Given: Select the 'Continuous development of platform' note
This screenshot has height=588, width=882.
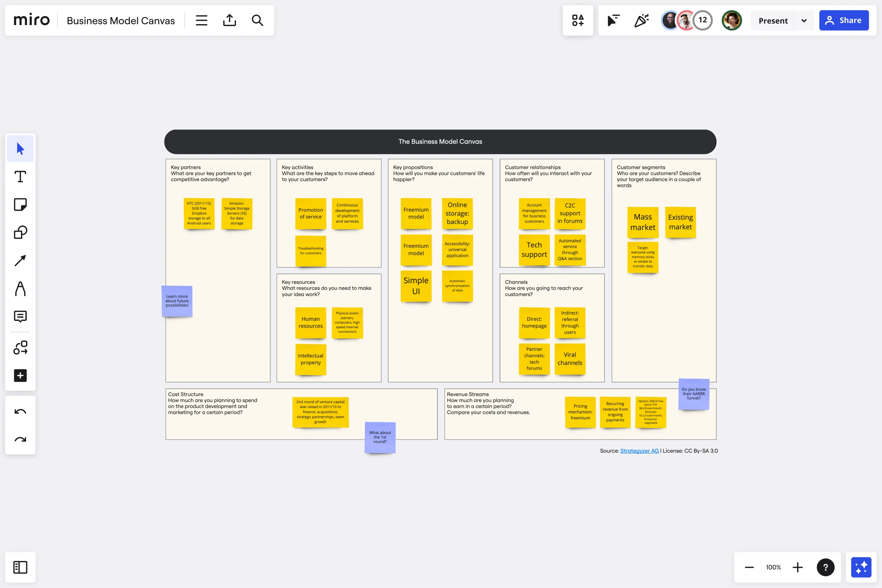Looking at the screenshot, I should point(347,213).
